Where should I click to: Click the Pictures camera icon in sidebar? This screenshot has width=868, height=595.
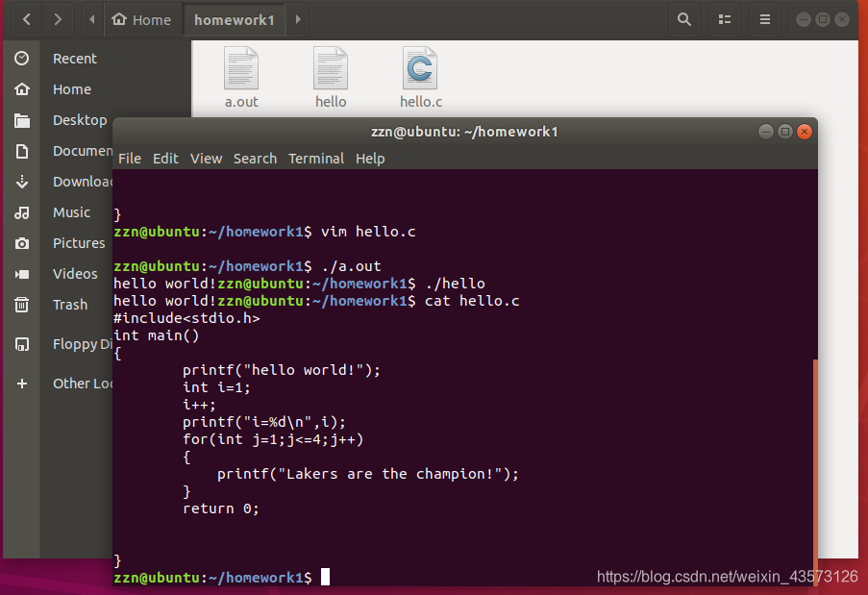pos(21,243)
